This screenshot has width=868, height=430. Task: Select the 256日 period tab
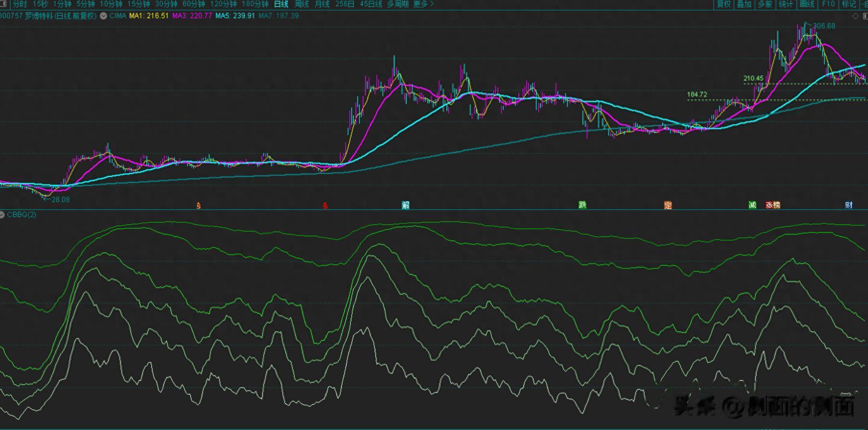[x=345, y=4]
